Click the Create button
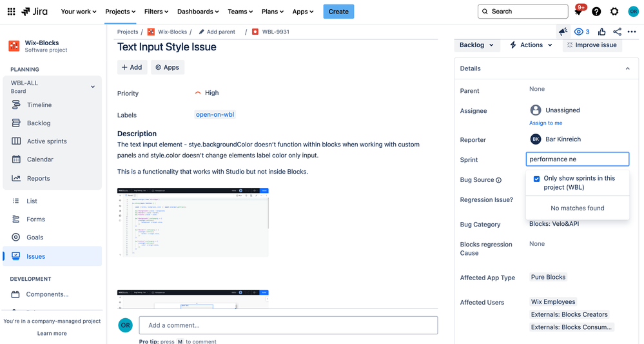644x344 pixels. pos(338,12)
